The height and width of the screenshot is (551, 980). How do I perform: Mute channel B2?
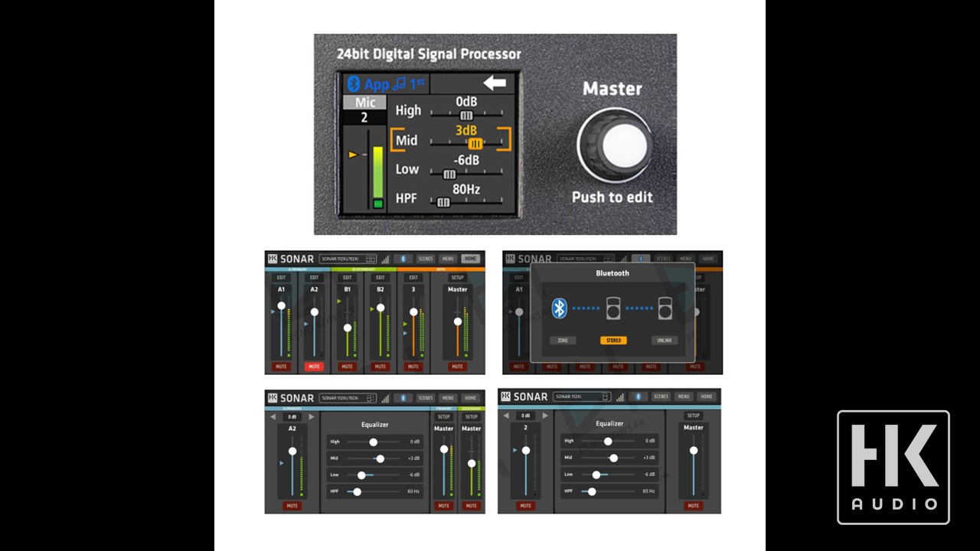[381, 367]
